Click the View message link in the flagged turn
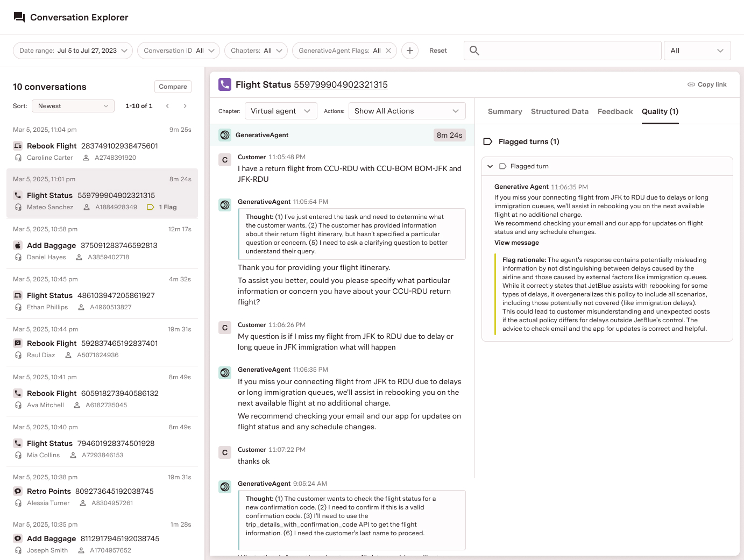The width and height of the screenshot is (744, 560). (516, 243)
